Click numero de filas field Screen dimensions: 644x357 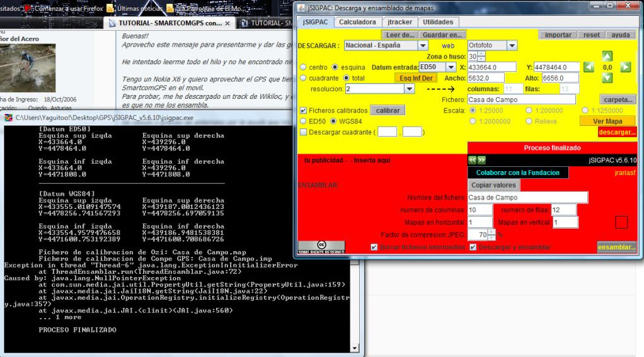click(x=564, y=210)
